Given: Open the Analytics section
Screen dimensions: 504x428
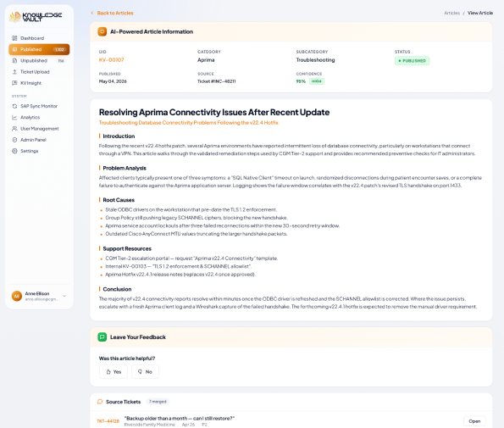Looking at the screenshot, I should pos(39,117).
